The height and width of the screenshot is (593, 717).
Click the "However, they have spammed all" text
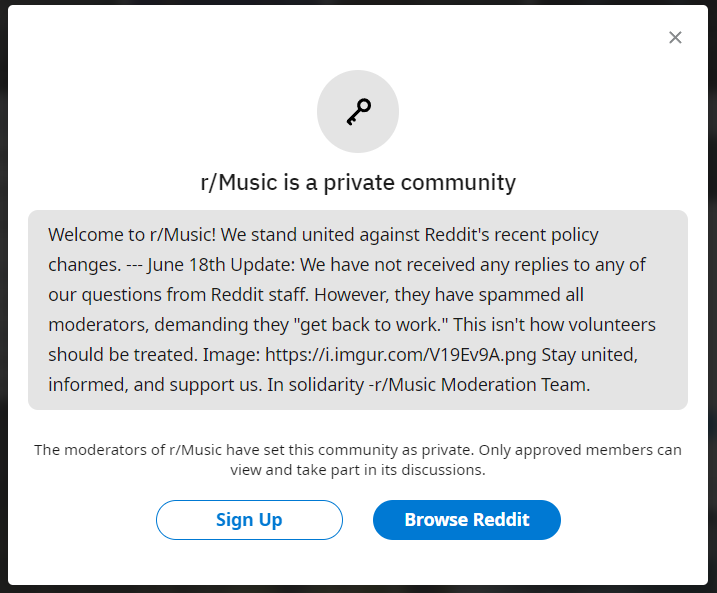point(449,295)
